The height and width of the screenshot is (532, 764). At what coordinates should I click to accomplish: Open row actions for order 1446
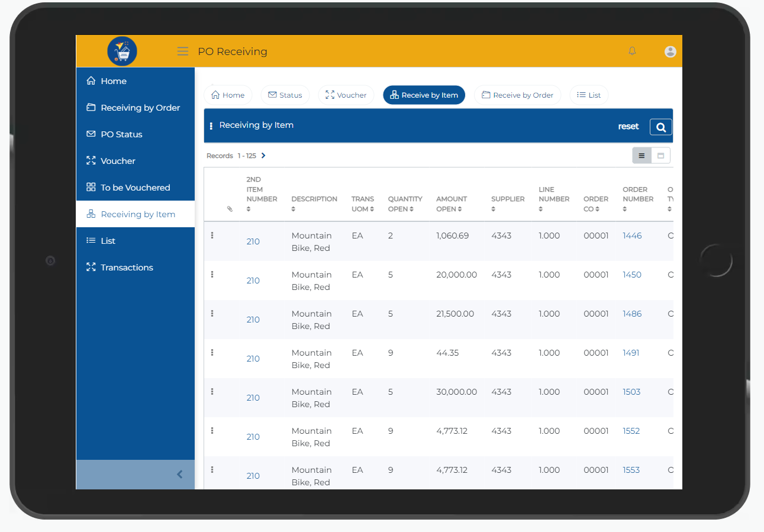tap(212, 236)
